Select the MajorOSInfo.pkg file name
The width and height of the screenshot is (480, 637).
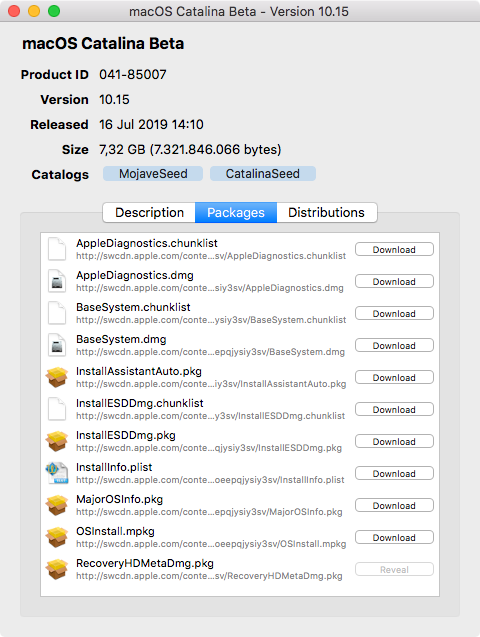pyautogui.click(x=119, y=499)
